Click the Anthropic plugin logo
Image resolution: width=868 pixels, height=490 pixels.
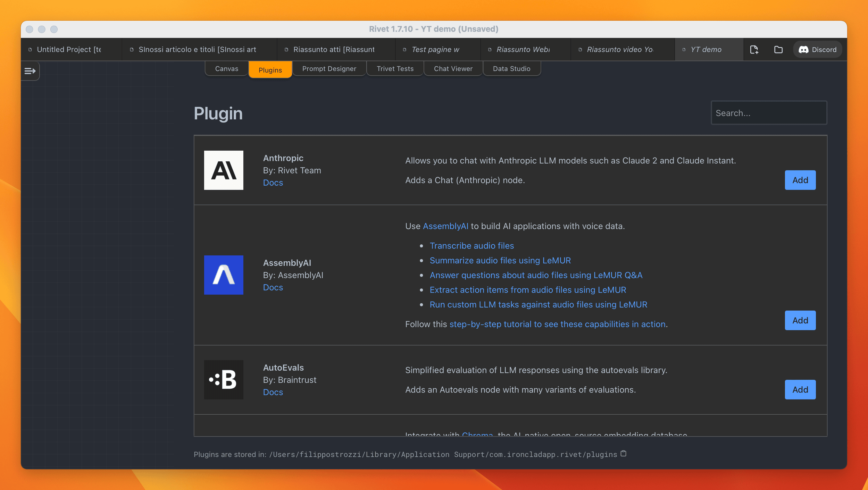click(224, 170)
